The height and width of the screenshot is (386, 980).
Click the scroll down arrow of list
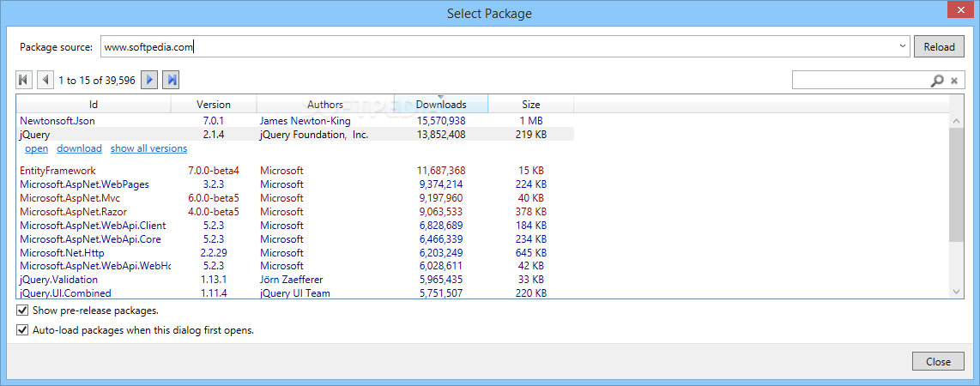pyautogui.click(x=956, y=292)
